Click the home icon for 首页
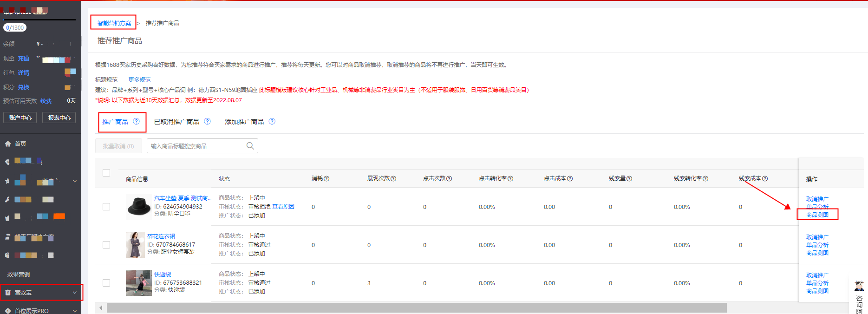The height and width of the screenshot is (314, 868). 8,144
